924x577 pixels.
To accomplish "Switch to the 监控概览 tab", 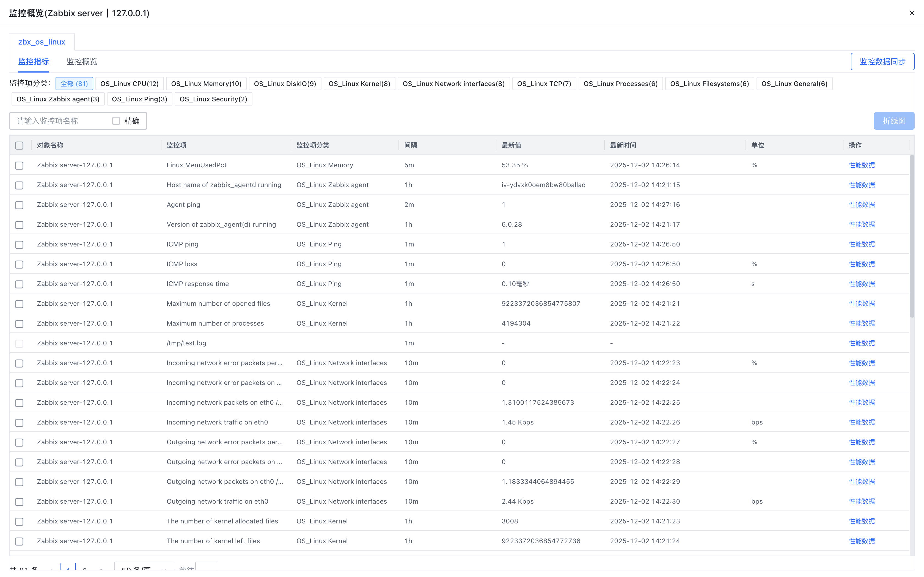I will pos(82,62).
